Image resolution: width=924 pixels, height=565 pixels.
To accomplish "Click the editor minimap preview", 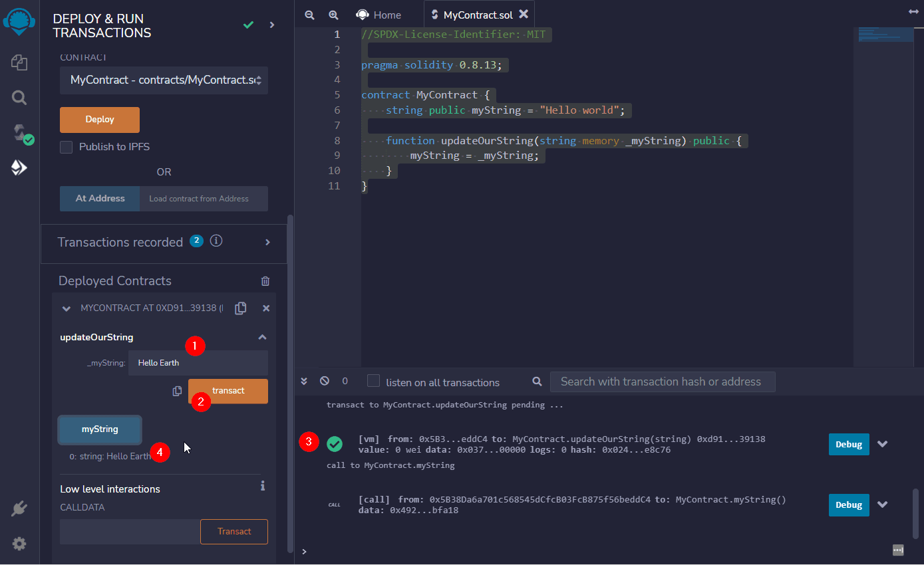I will click(885, 35).
